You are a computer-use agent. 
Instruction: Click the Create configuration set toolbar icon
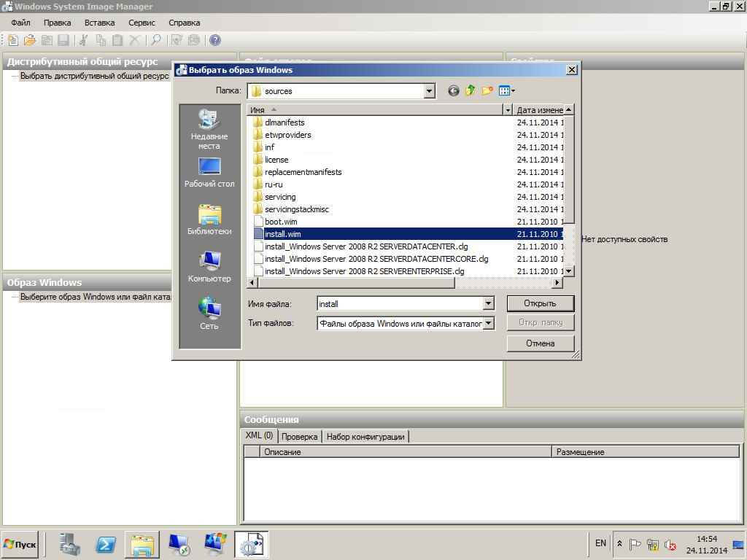pyautogui.click(x=194, y=41)
